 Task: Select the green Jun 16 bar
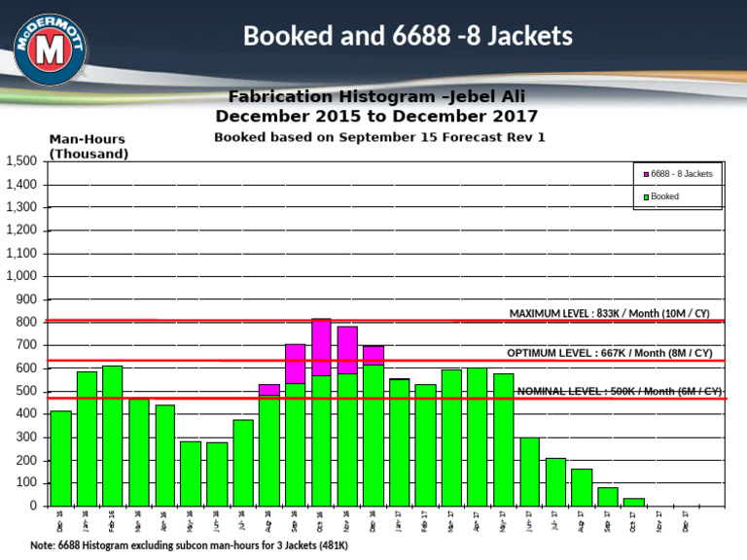coord(217,474)
